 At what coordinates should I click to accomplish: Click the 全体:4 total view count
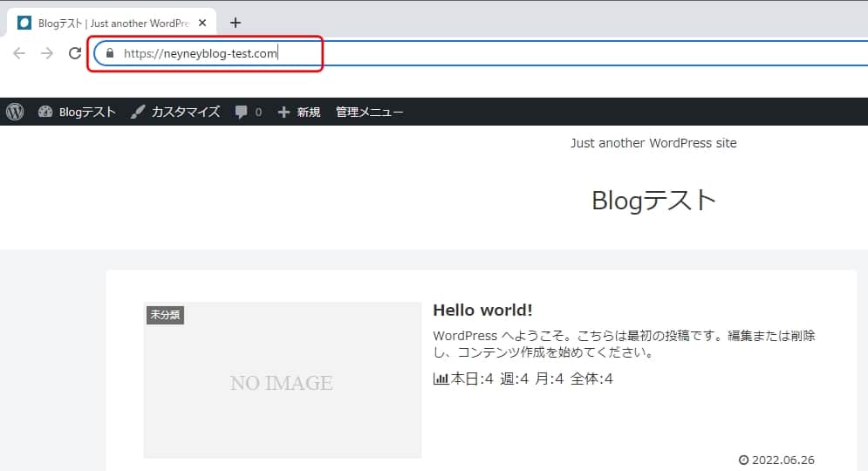tap(591, 379)
